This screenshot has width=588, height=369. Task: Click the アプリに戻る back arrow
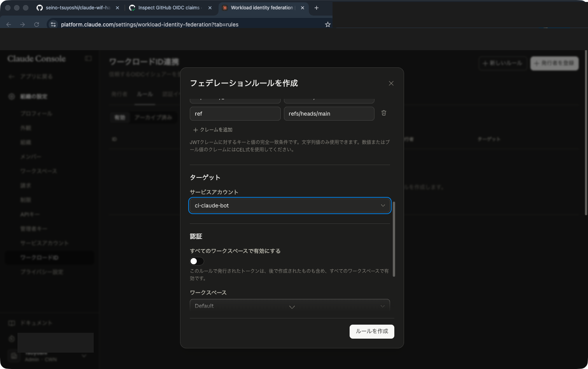click(x=12, y=77)
